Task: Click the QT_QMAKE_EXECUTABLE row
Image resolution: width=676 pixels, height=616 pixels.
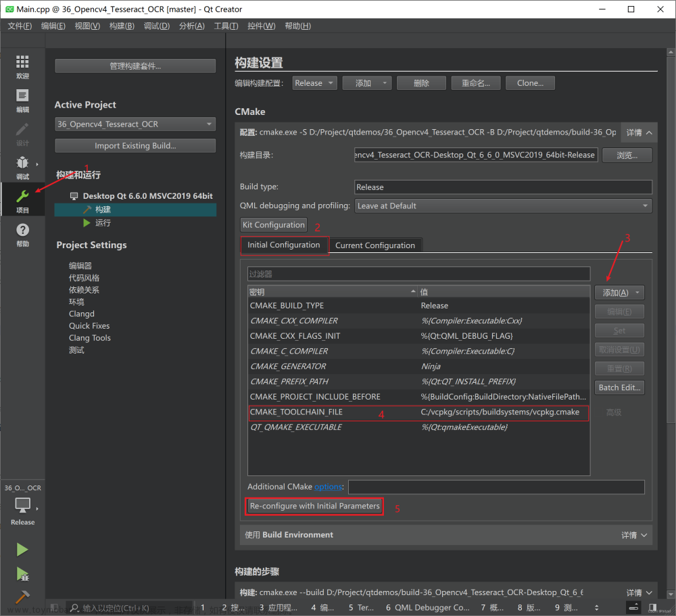Action: [x=418, y=427]
